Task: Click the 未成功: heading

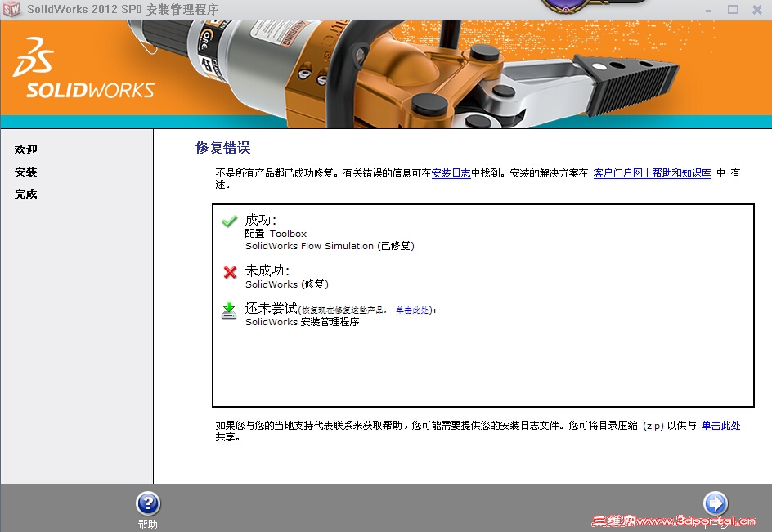Action: click(267, 270)
